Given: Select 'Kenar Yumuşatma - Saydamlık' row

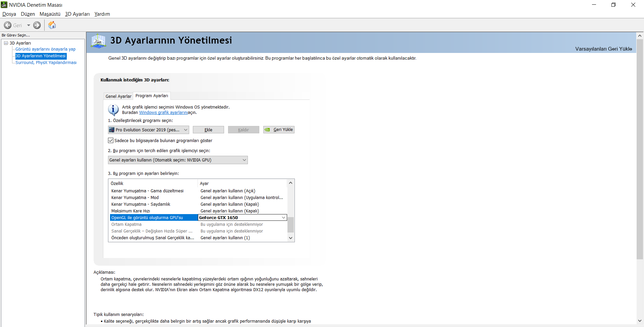Looking at the screenshot, I should [199, 204].
